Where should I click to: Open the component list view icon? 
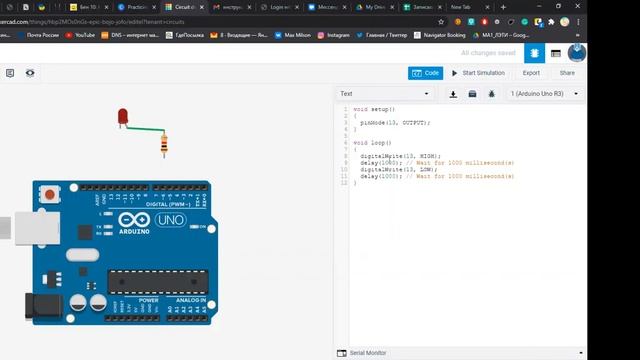[x=556, y=53]
